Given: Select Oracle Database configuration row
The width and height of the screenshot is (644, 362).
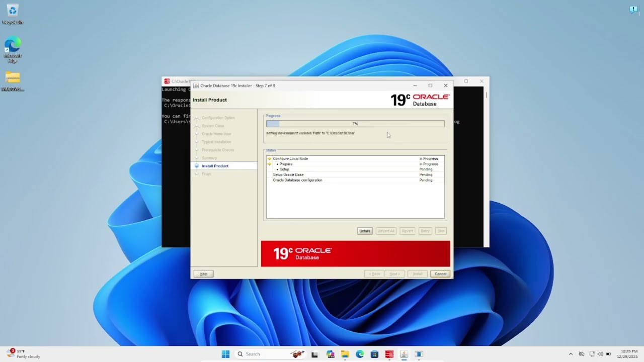Looking at the screenshot, I should point(355,180).
